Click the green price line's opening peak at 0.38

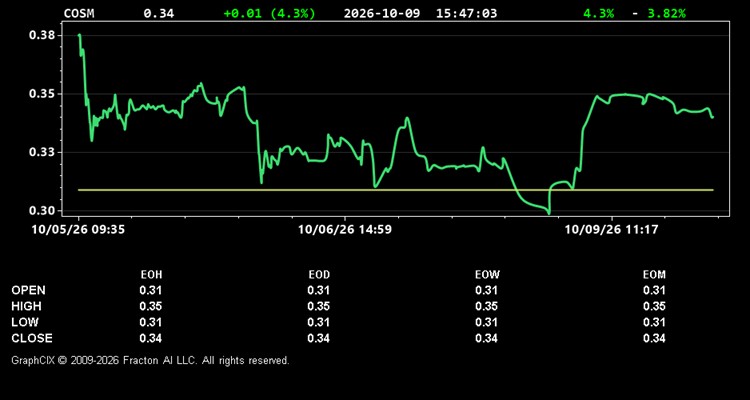tap(79, 35)
